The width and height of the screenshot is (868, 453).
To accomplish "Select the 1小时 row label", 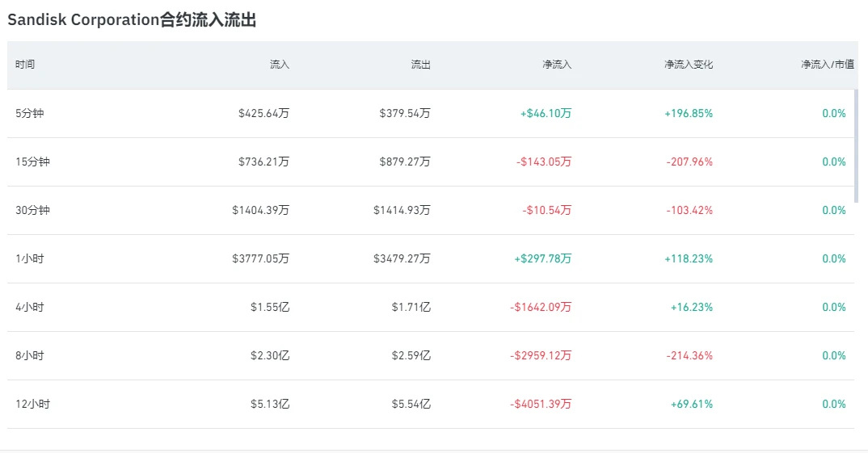I will (30, 258).
